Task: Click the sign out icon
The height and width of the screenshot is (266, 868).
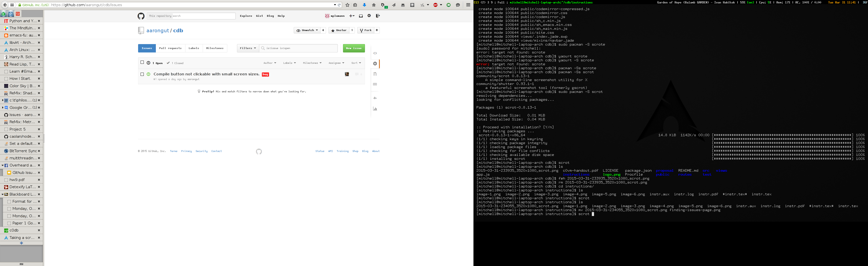Action: click(x=378, y=16)
